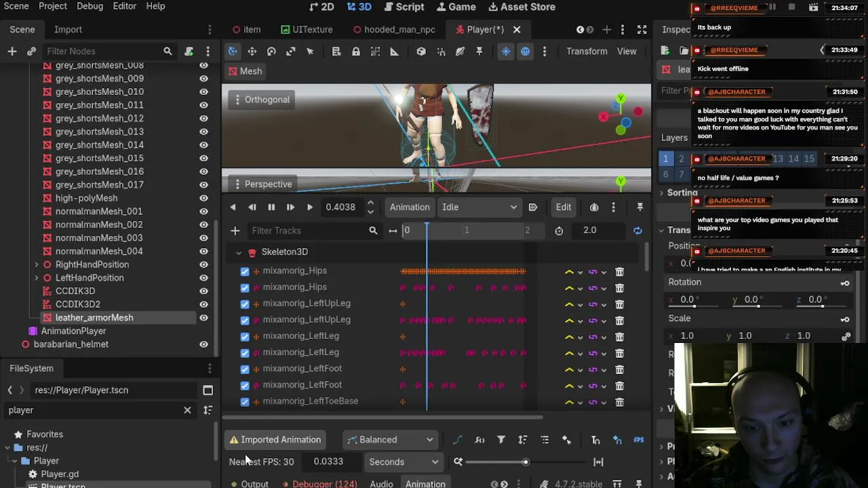The height and width of the screenshot is (488, 868).
Task: Click the Imported Animation warning button
Action: [x=275, y=440]
